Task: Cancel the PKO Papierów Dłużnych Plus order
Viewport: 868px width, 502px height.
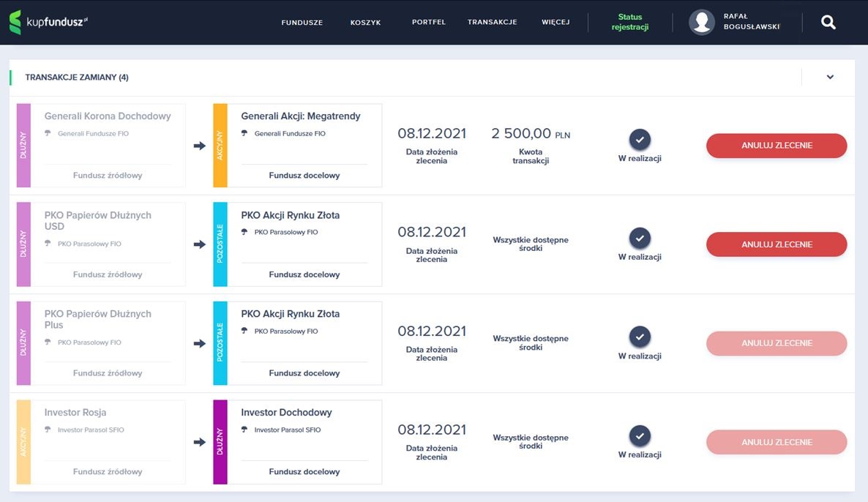Action: 776,343
